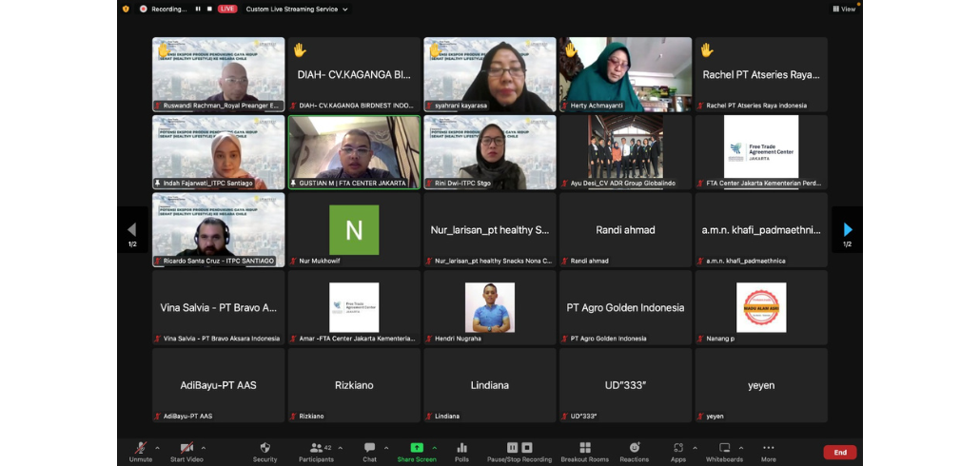This screenshot has height=466, width=980.
Task: Open the Chat panel
Action: tap(369, 450)
